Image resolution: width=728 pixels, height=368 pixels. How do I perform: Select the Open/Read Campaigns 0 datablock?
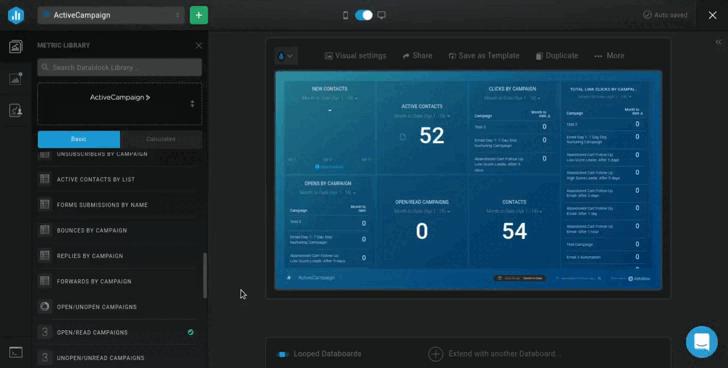422,222
